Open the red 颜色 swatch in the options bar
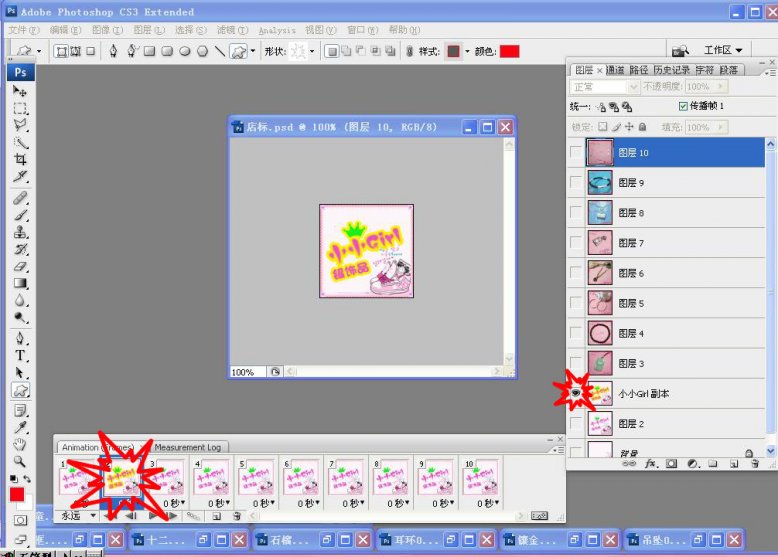The image size is (778, 557). coord(510,51)
